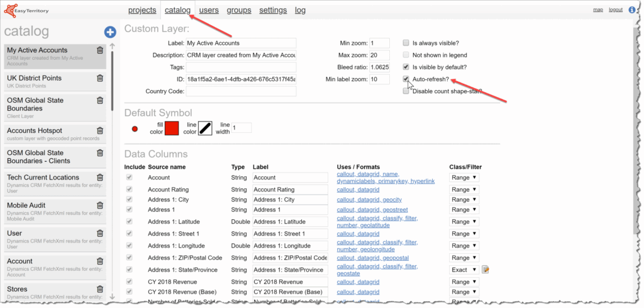Add a new catalog layer with plus icon
The image size is (644, 308).
pyautogui.click(x=109, y=32)
